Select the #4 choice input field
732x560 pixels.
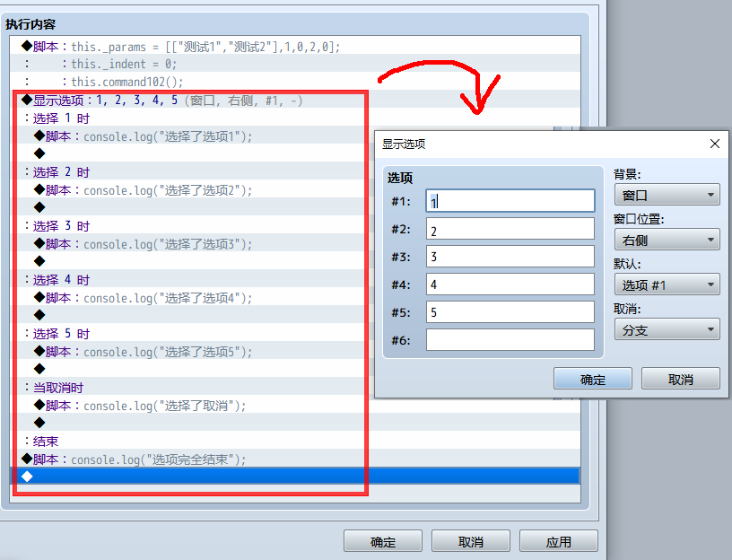pyautogui.click(x=510, y=284)
